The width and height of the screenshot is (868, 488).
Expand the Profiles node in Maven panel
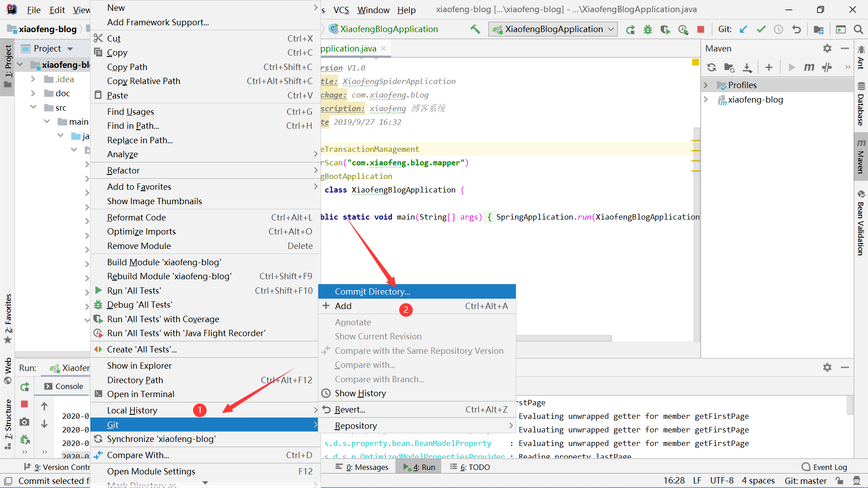point(706,85)
